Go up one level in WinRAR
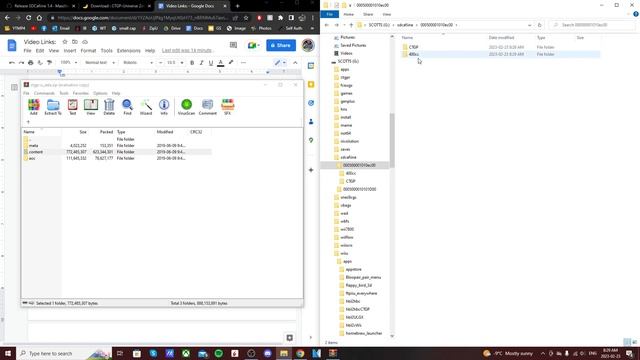 (x=28, y=122)
